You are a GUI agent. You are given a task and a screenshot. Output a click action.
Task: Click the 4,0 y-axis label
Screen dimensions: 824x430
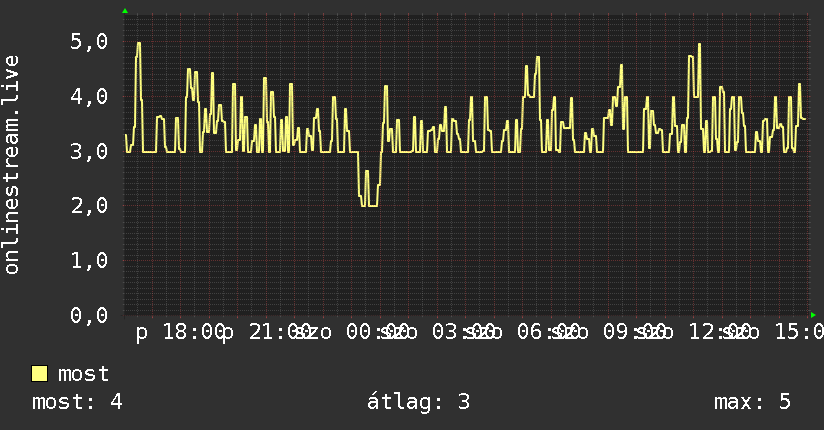pos(89,96)
